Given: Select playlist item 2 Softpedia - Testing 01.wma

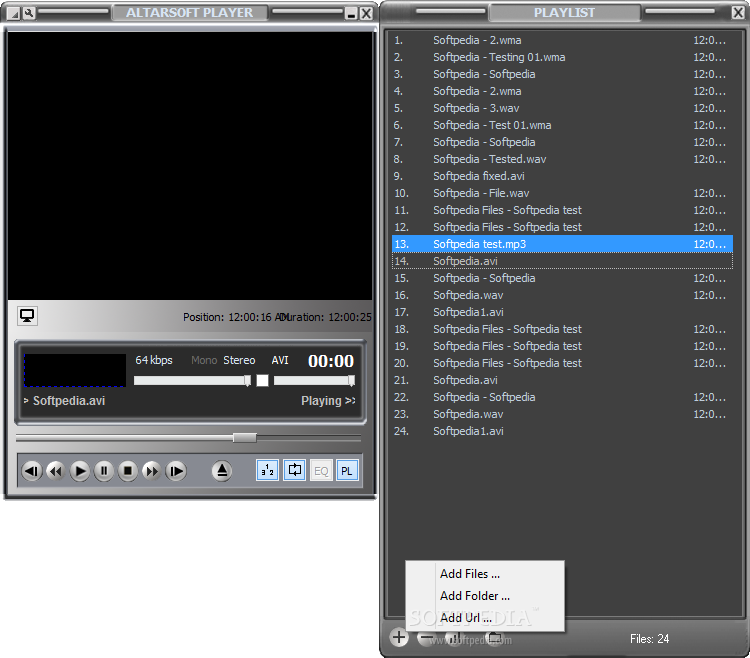Looking at the screenshot, I should click(562, 57).
